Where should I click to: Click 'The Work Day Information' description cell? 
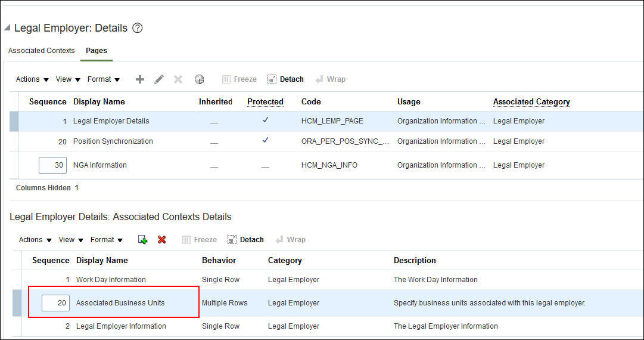(435, 280)
